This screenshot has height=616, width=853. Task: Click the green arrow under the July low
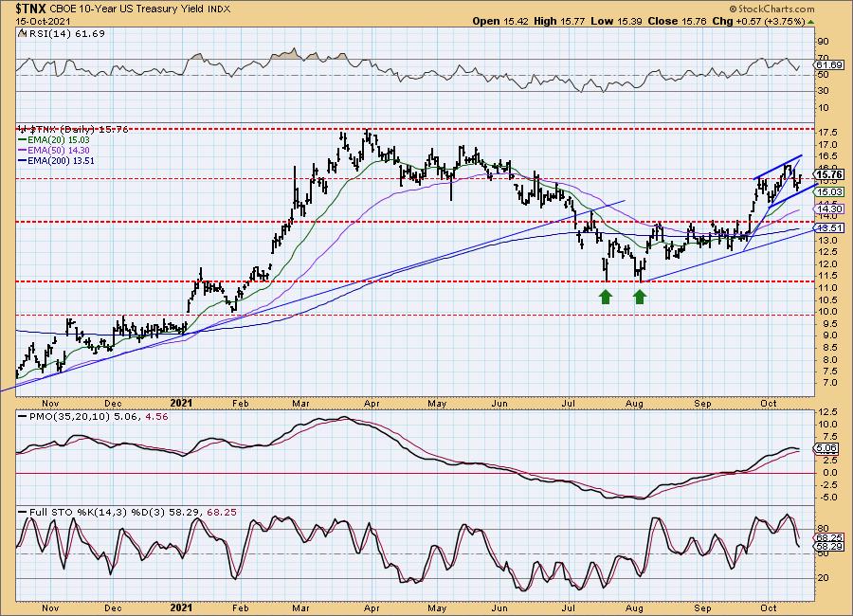click(x=606, y=297)
